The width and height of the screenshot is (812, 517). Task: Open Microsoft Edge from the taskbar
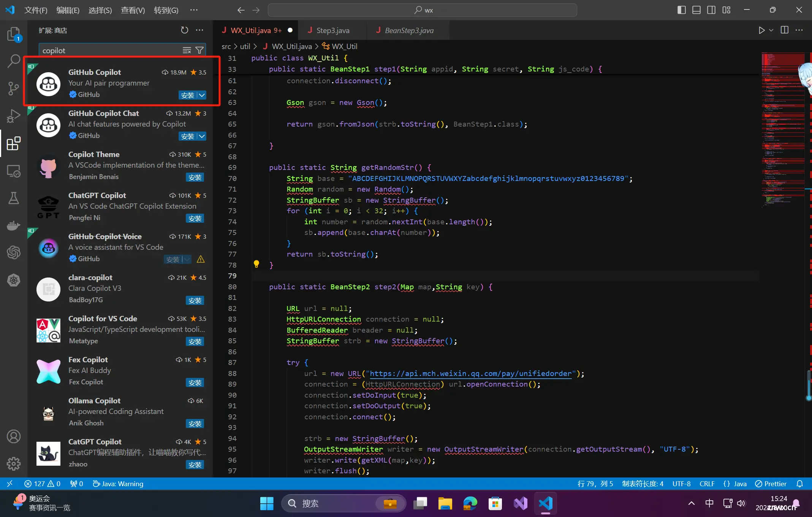470,503
